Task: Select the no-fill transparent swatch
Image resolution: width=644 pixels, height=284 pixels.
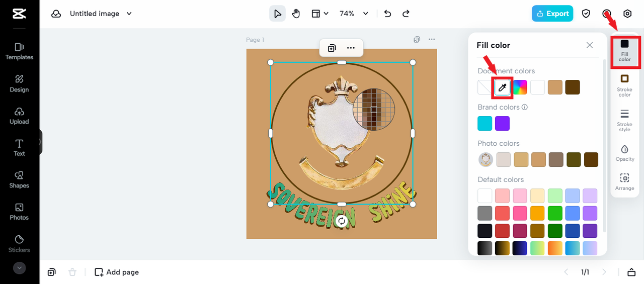Action: 485,87
